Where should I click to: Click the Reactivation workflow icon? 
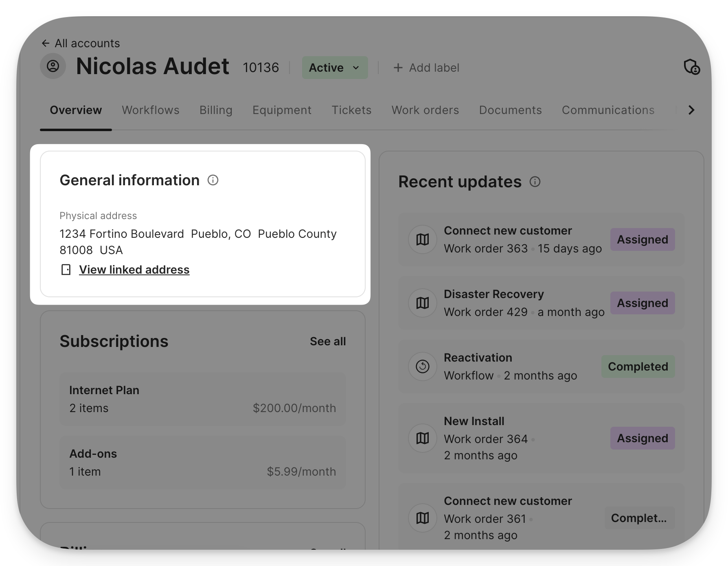[423, 366]
